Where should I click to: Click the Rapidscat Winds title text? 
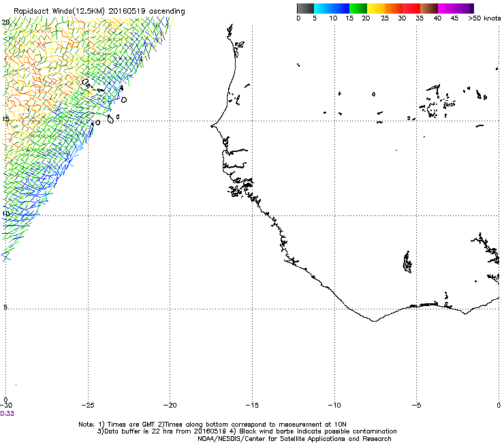pyautogui.click(x=99, y=12)
